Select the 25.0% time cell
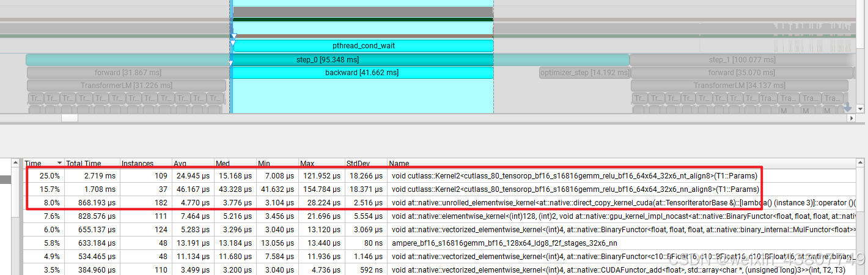This screenshot has width=868, height=275. point(44,176)
